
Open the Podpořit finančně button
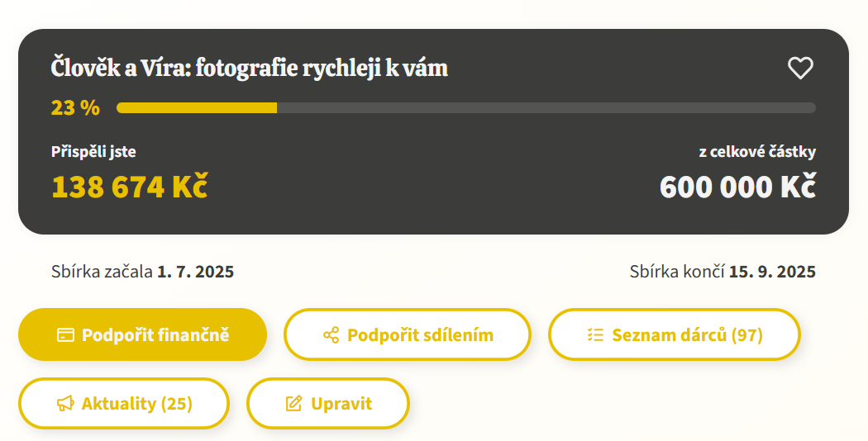click(x=143, y=334)
